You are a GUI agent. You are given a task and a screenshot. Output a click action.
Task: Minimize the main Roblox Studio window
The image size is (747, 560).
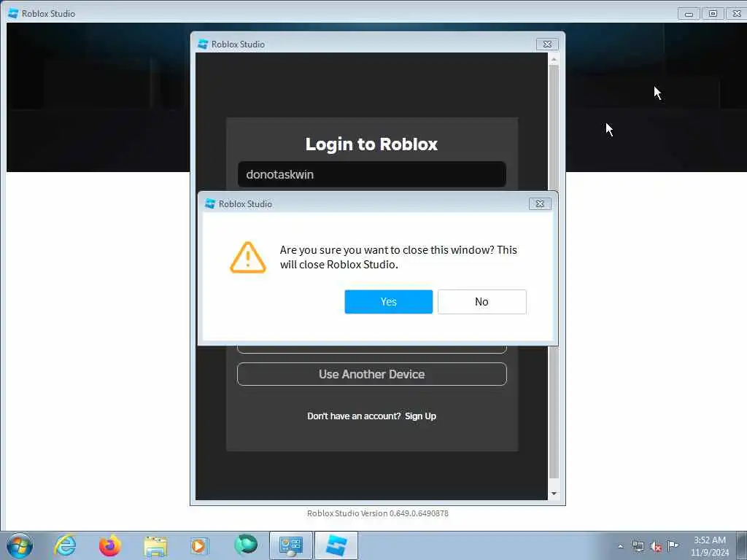tap(689, 14)
